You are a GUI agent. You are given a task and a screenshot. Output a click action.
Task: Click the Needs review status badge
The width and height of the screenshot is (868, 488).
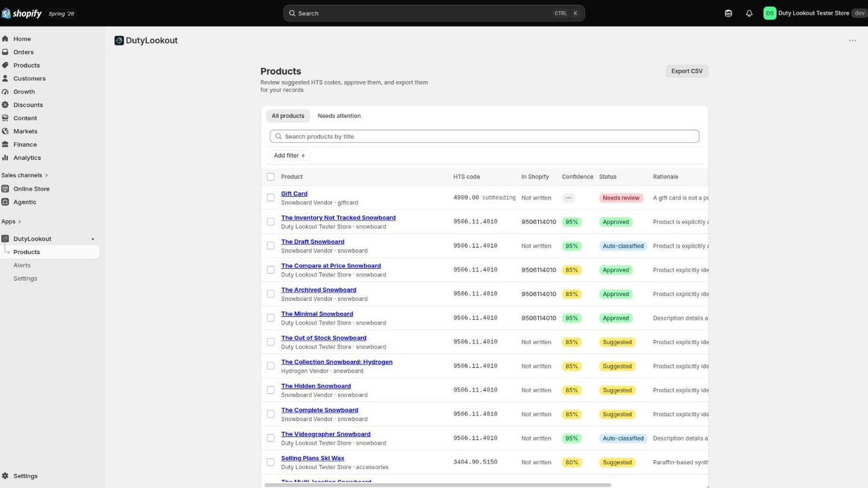tap(621, 198)
